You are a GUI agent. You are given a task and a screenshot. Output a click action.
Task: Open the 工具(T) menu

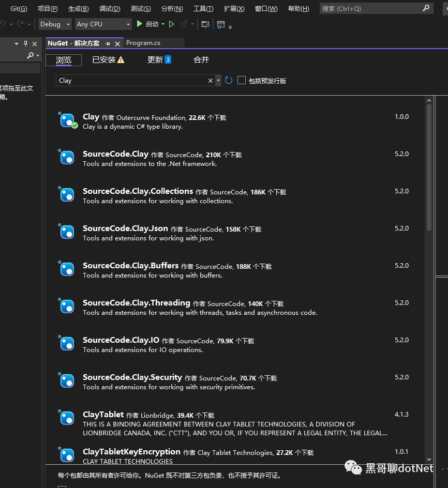point(203,9)
